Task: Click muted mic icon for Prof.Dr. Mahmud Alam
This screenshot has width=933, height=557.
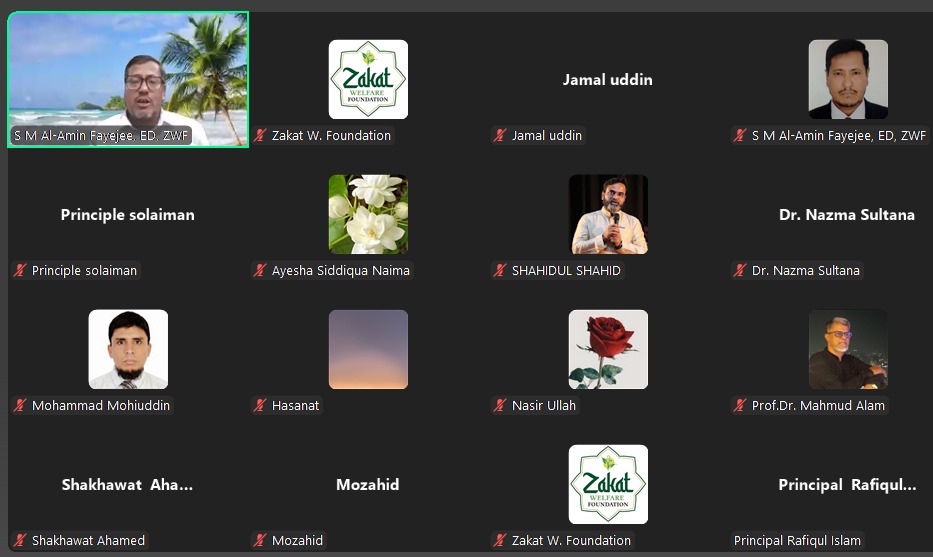Action: [740, 406]
